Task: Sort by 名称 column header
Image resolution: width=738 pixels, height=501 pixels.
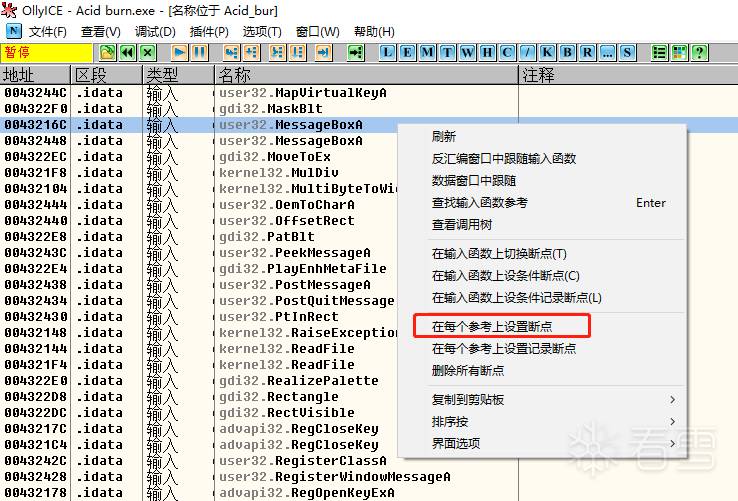Action: 366,75
